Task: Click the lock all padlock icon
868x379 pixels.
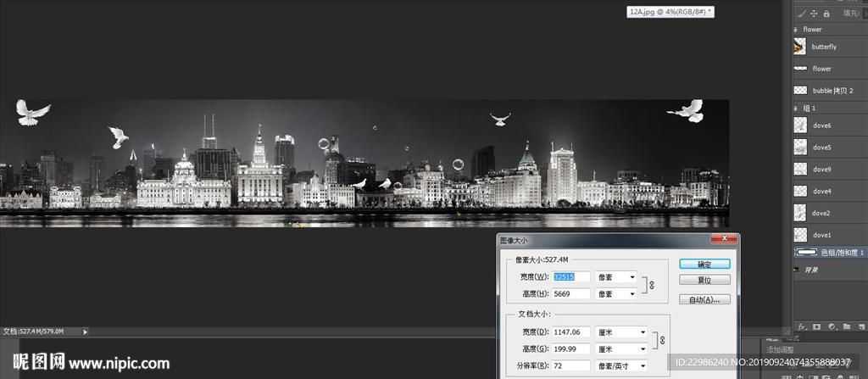Action: (x=826, y=14)
